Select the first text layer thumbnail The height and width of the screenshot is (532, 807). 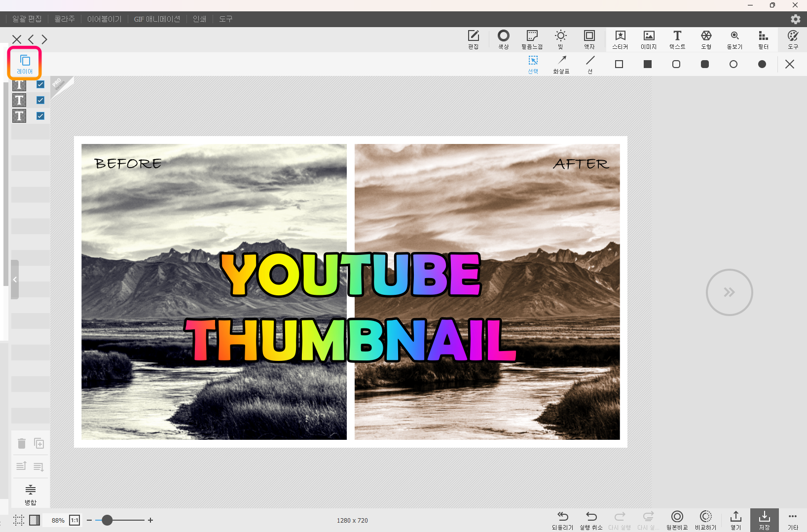click(x=19, y=84)
